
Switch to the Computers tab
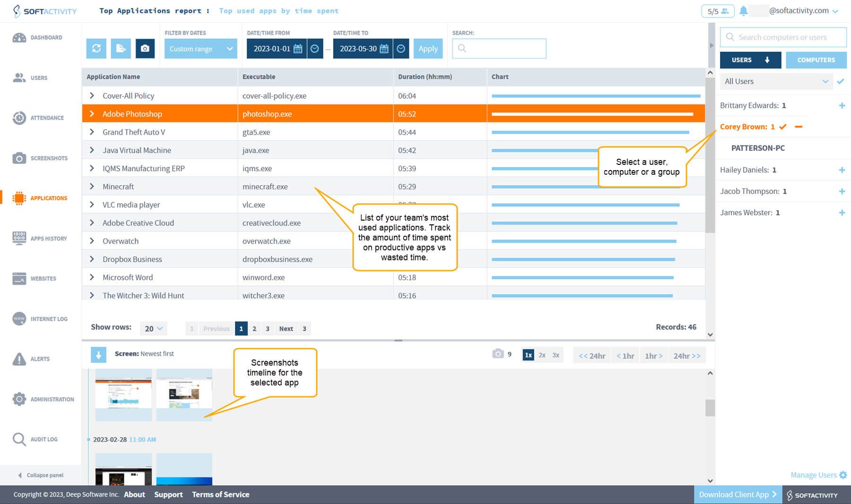pos(816,60)
